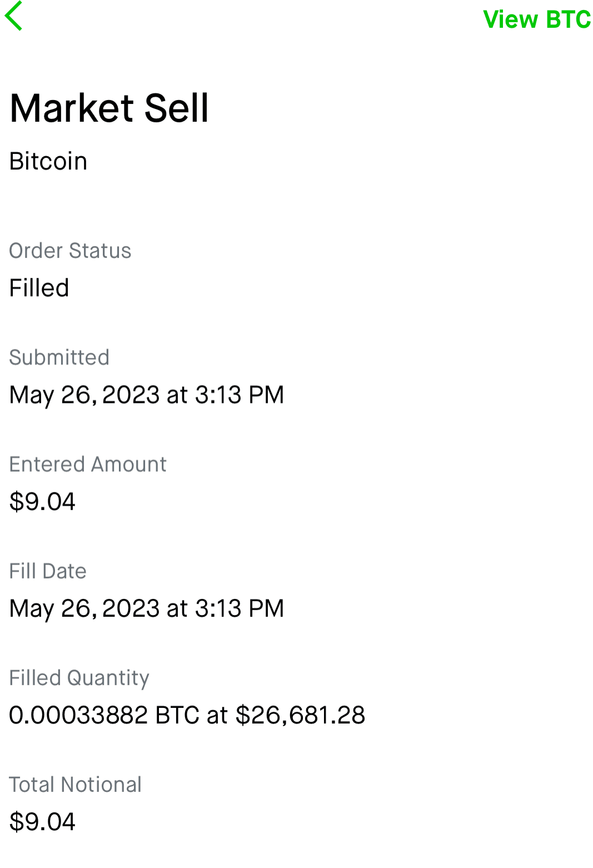Select the Bitcoin asset subtitle
The image size is (593, 868).
coord(48,162)
